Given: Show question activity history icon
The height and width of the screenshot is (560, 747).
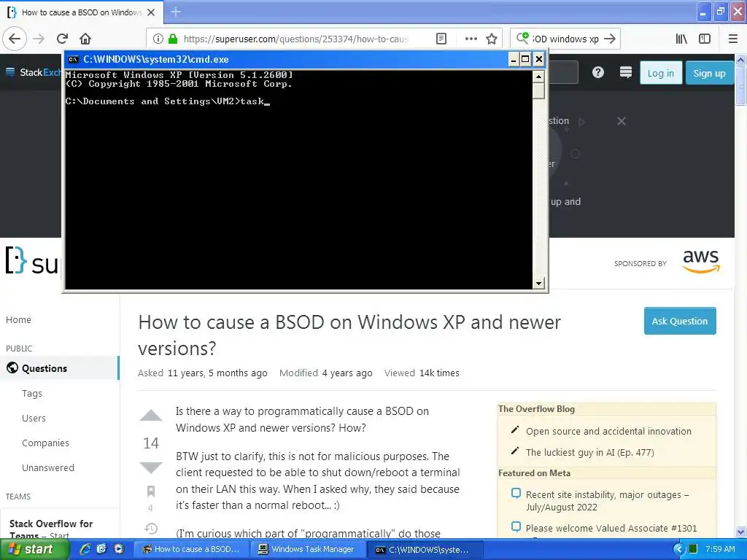Looking at the screenshot, I should tap(151, 528).
